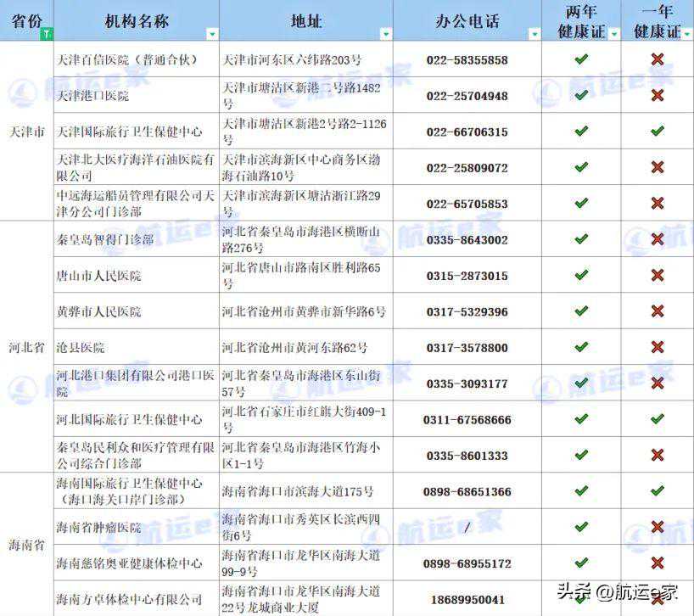Select the 天津市 province cell
694x616 pixels.
point(27,132)
